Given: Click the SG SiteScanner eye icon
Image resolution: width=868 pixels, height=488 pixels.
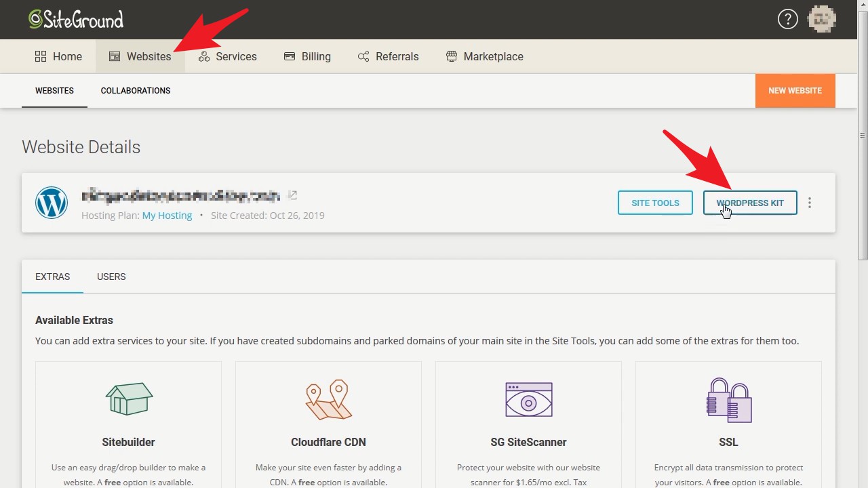Looking at the screenshot, I should click(529, 399).
